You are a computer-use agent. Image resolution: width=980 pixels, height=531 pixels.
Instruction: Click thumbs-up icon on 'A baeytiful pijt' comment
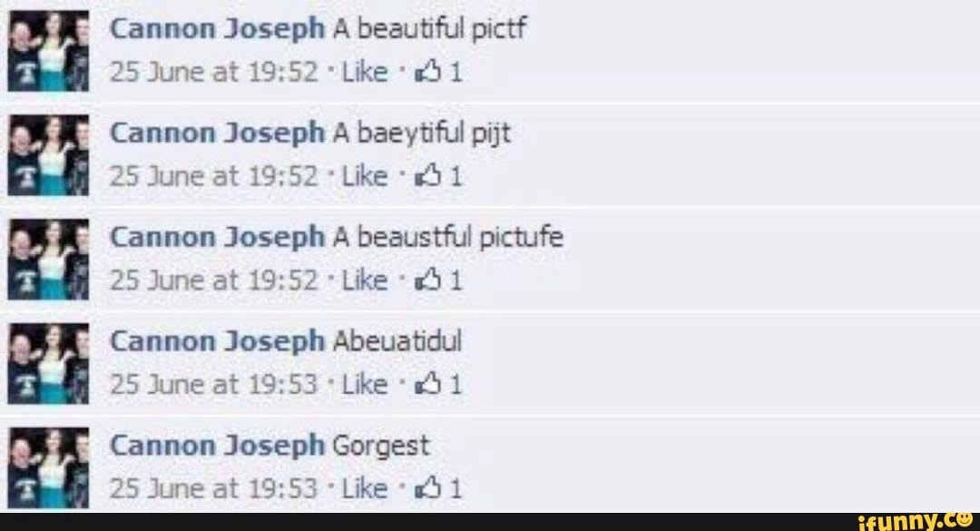click(x=428, y=177)
